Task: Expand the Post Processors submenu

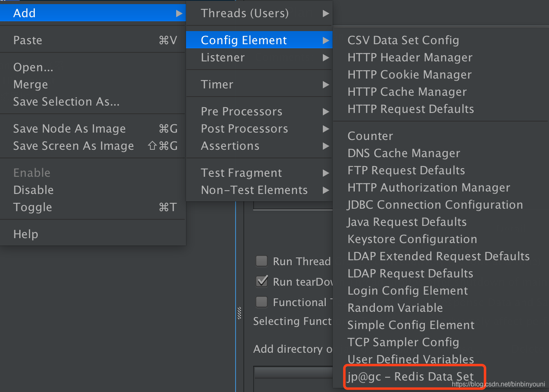Action: 259,128
